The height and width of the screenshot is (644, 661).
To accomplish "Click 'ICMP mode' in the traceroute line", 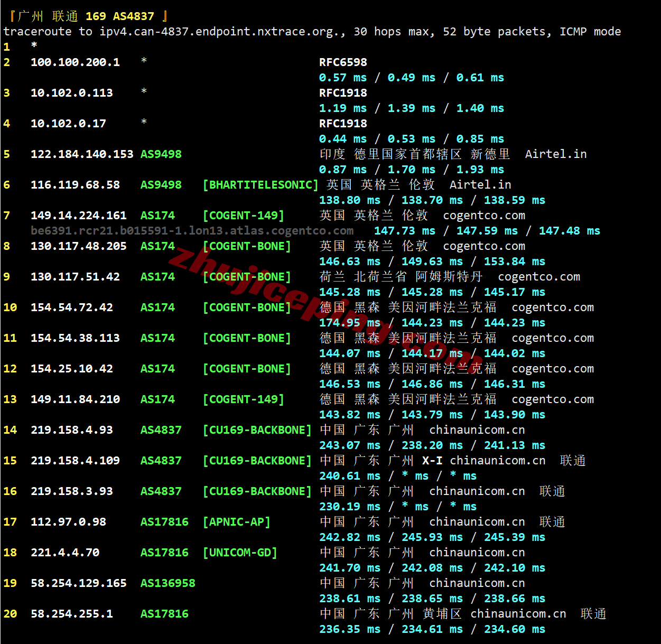I will [590, 32].
